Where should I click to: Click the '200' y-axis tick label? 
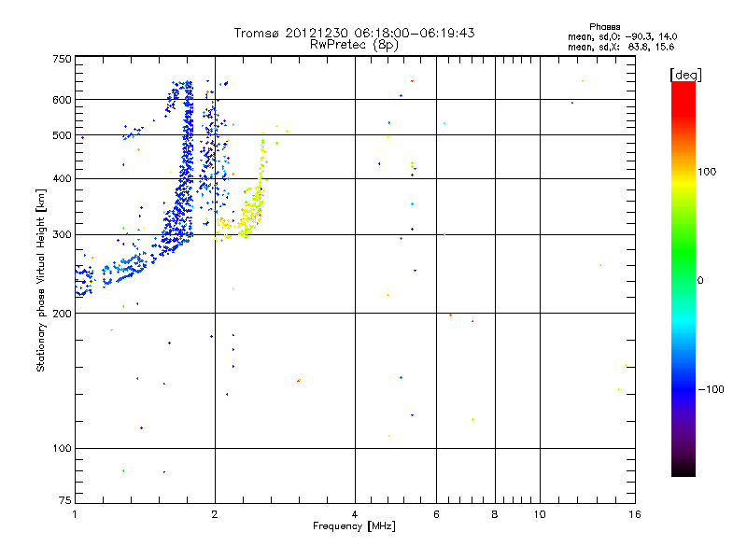coord(62,314)
